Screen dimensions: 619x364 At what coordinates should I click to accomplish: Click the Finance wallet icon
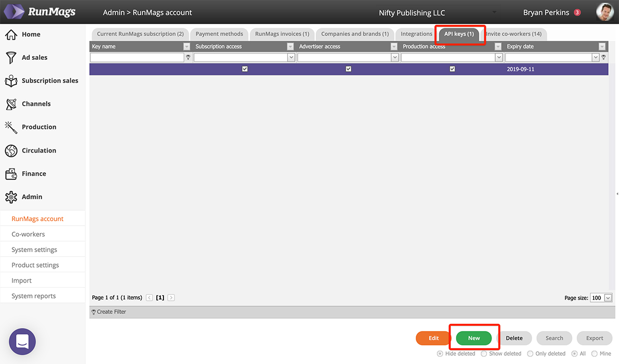[11, 174]
